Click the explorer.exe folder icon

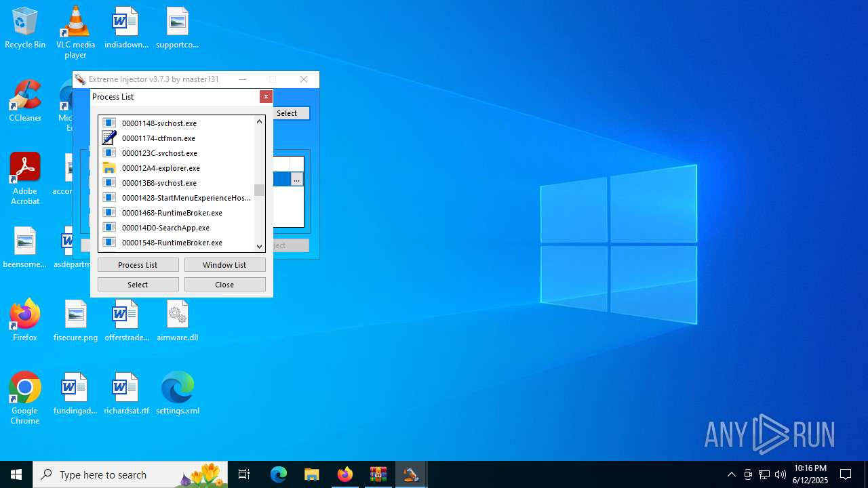click(x=109, y=167)
